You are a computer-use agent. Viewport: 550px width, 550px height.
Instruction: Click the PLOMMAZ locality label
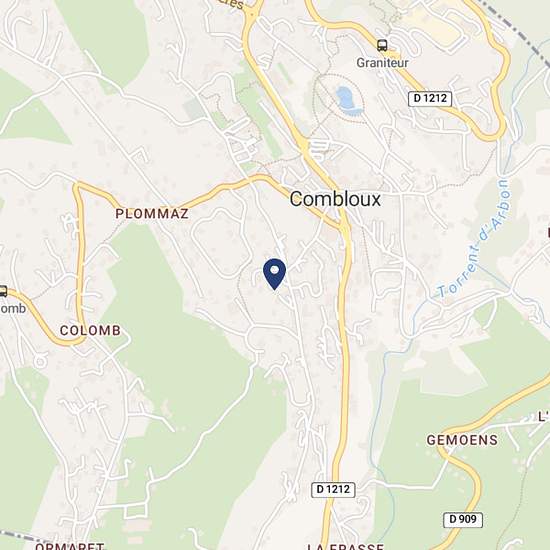(x=152, y=214)
